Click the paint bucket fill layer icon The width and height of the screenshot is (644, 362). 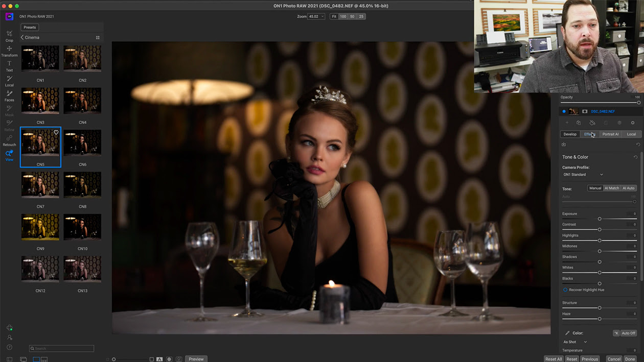coord(592,123)
